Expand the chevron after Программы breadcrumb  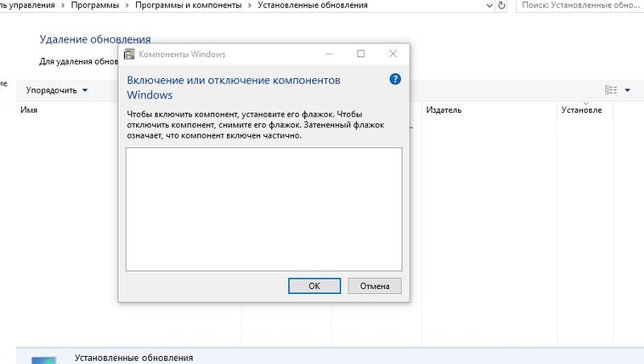coord(127,6)
